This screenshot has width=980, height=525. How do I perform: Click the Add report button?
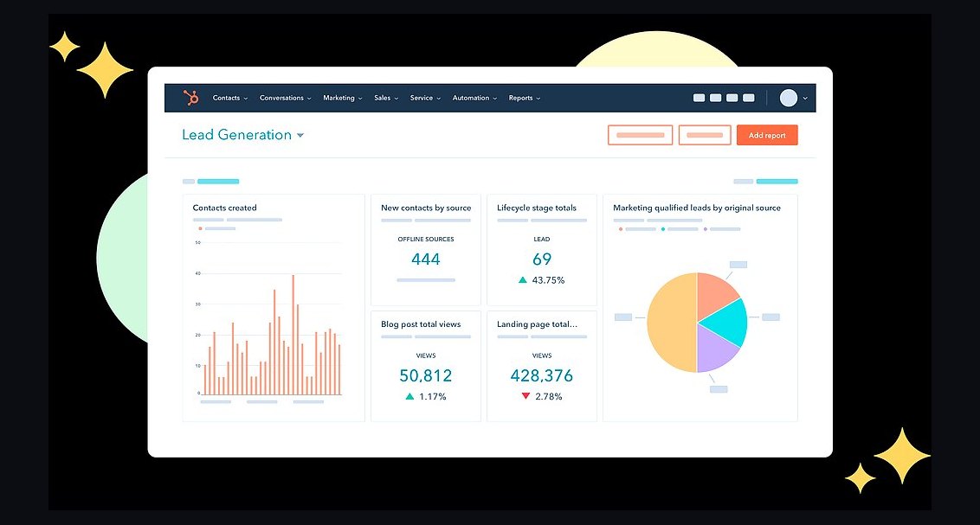coord(767,135)
